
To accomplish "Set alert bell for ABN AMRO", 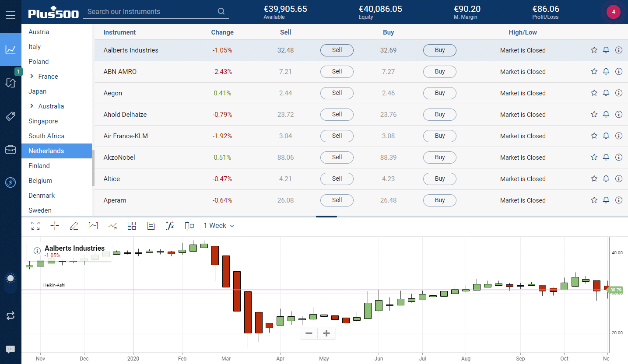I will [x=606, y=71].
